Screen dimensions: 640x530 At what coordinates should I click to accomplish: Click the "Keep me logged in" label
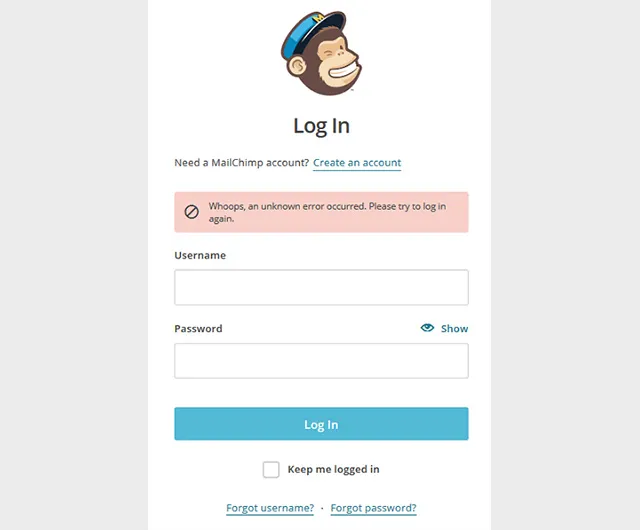(333, 469)
